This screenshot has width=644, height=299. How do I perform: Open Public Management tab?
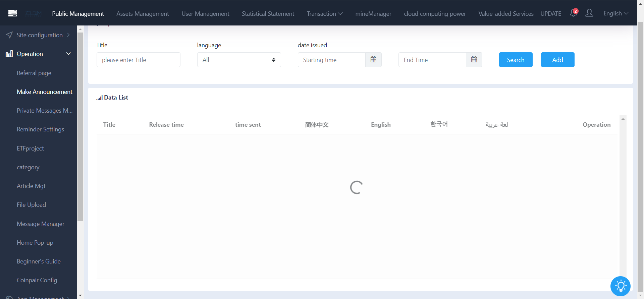tap(78, 13)
